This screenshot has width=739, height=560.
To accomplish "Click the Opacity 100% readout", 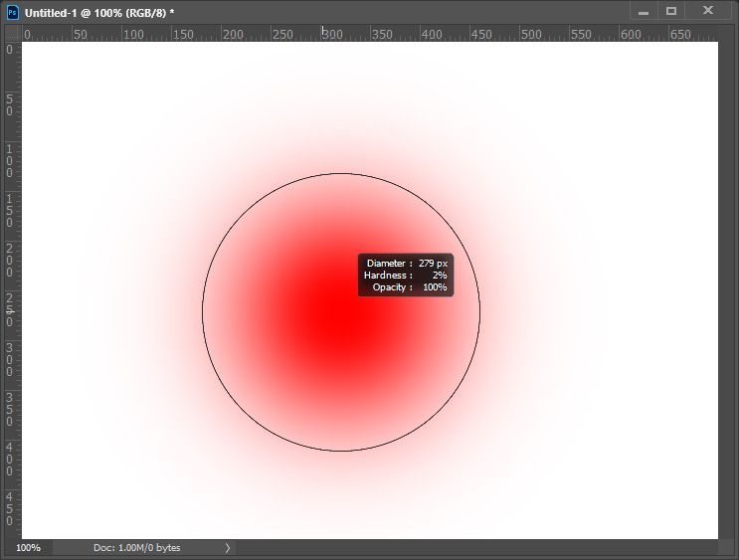I will 410,287.
